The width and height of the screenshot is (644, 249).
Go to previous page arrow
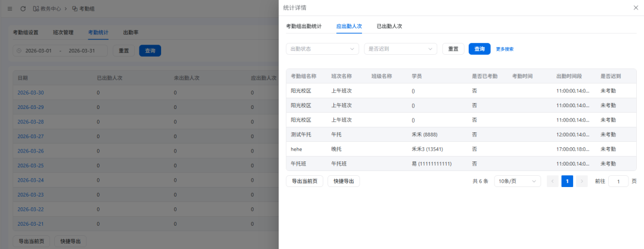553,181
